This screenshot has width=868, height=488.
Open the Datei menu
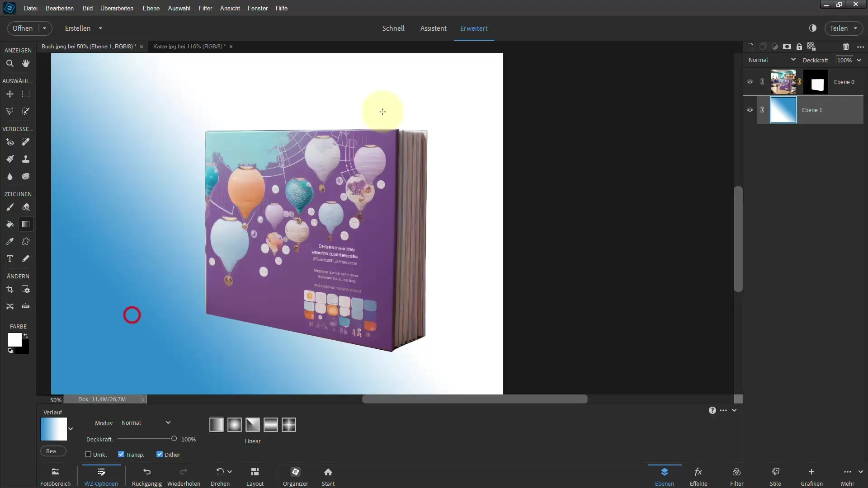[31, 8]
